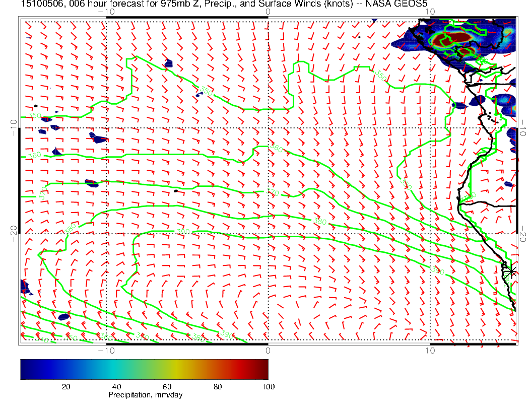Click the -20 latitude label on left axis
The width and height of the screenshot is (532, 411).
click(14, 233)
